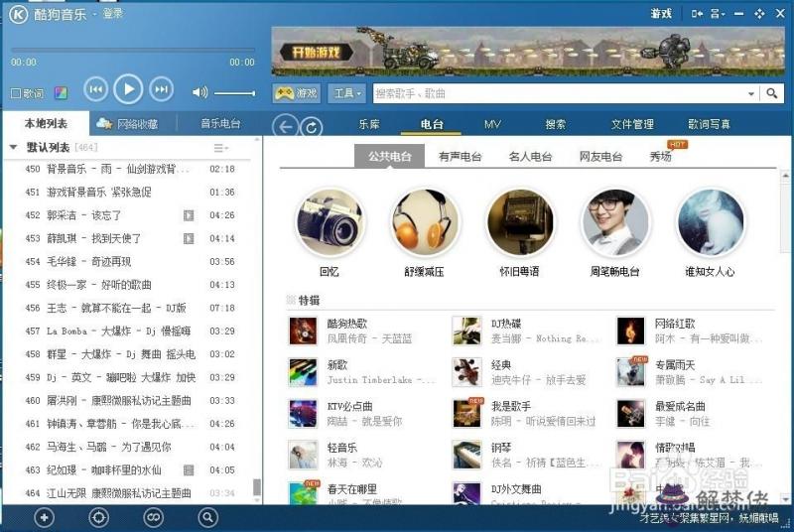Click the KuGou logo icon
Image resolution: width=794 pixels, height=532 pixels.
coord(18,14)
